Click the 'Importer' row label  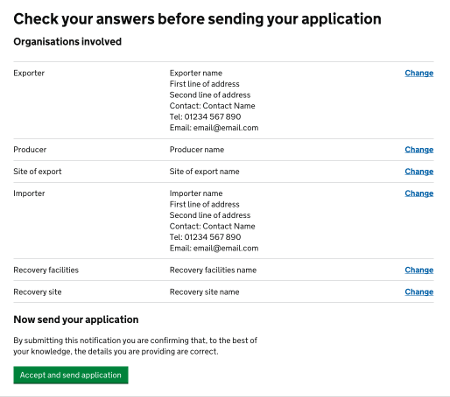point(29,194)
